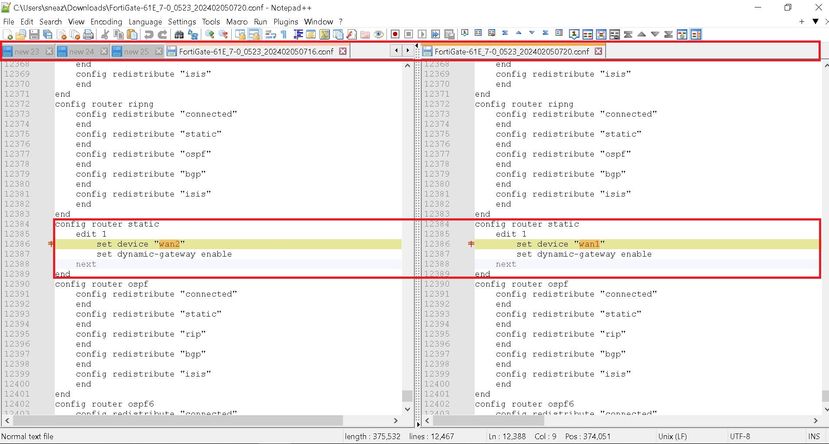Click the Cut scissors icon
Image resolution: width=829 pixels, height=444 pixels.
[x=105, y=34]
